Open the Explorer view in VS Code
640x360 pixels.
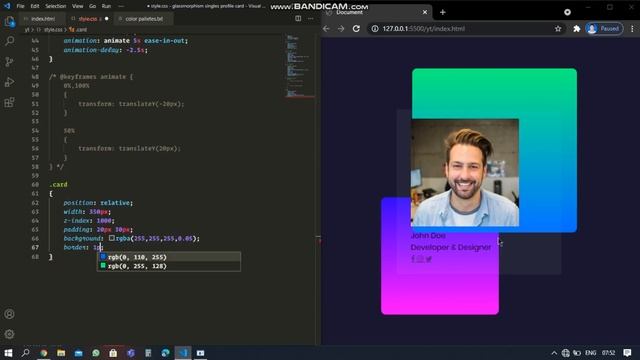[9, 22]
